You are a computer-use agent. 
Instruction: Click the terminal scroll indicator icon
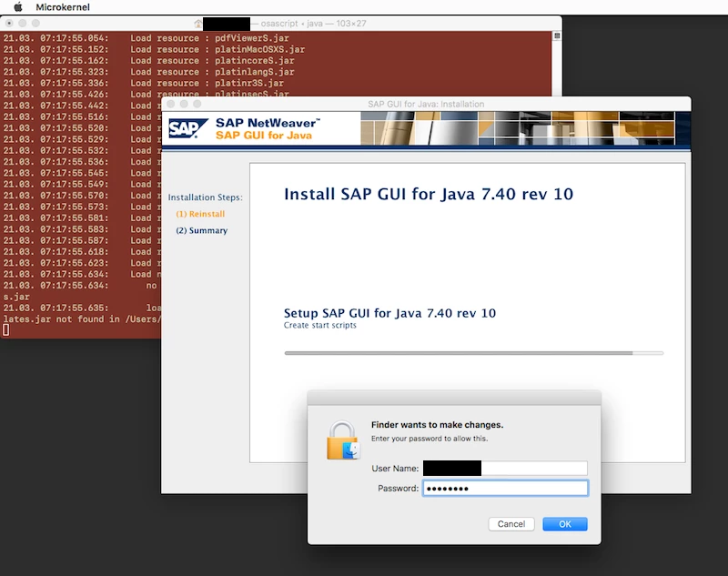[x=557, y=35]
